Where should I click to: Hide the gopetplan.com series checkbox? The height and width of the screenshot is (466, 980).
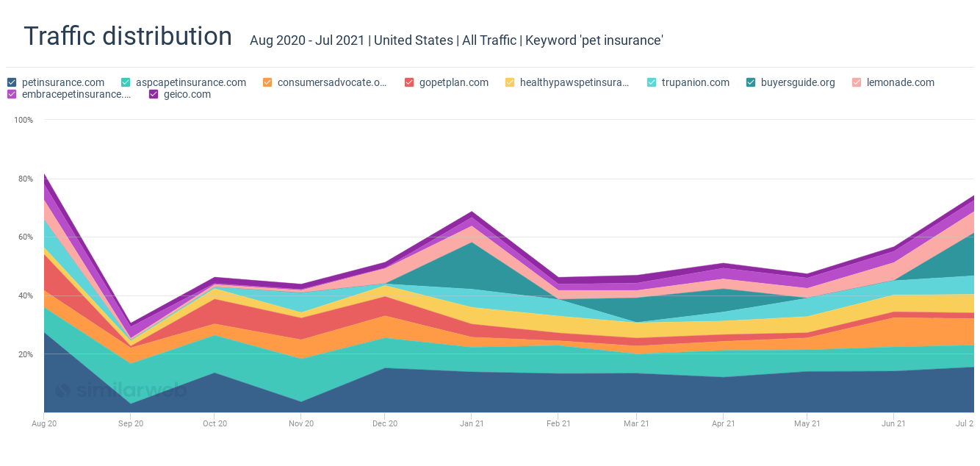coord(409,82)
